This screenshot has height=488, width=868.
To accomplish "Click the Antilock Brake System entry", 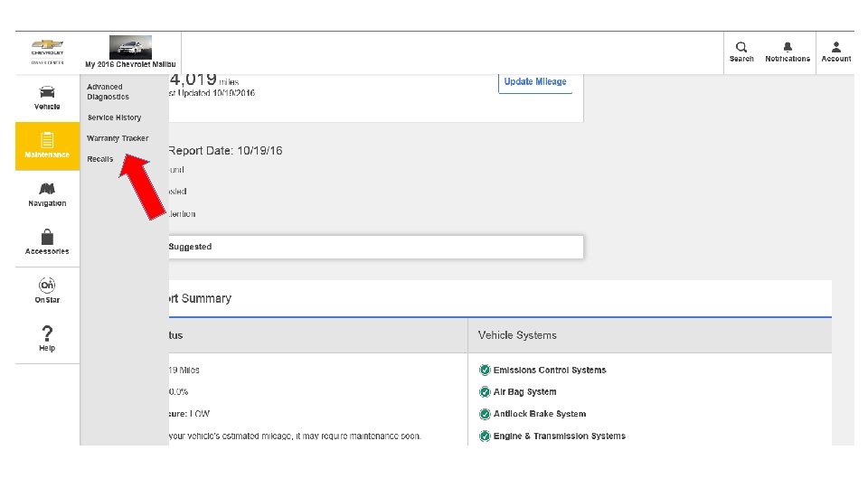I will [x=539, y=414].
